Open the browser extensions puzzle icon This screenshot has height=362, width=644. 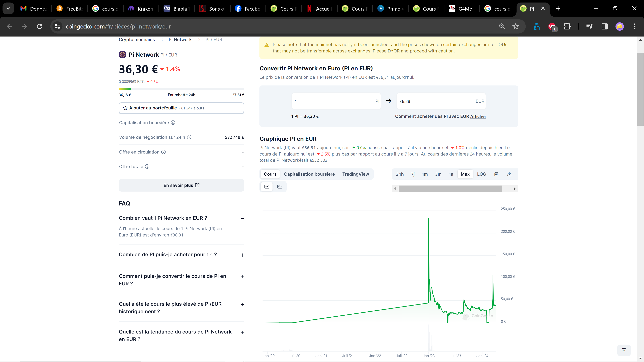567,26
